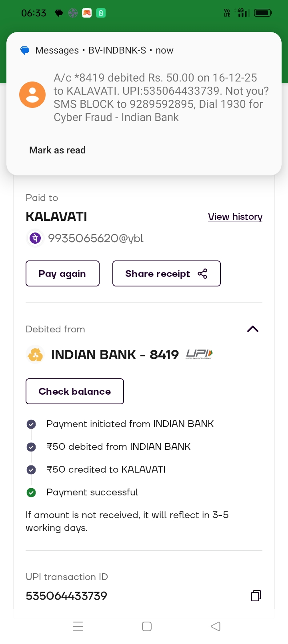Tap the Indian Bank logo icon
288x644 pixels.
[35, 355]
